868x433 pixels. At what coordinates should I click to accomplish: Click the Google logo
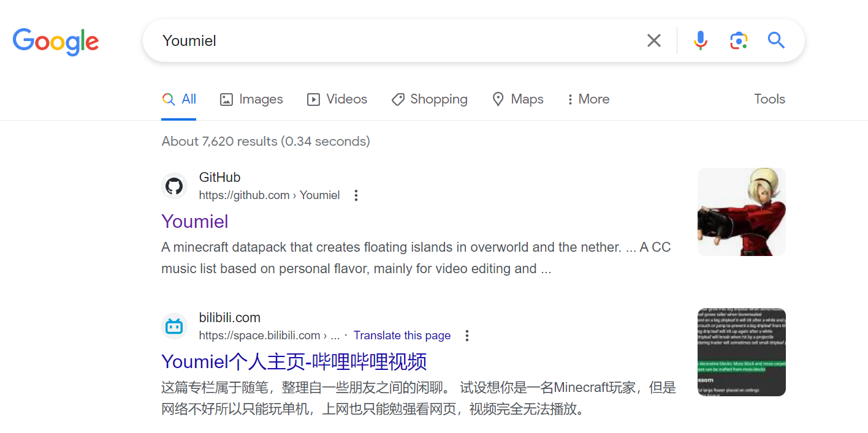(56, 42)
